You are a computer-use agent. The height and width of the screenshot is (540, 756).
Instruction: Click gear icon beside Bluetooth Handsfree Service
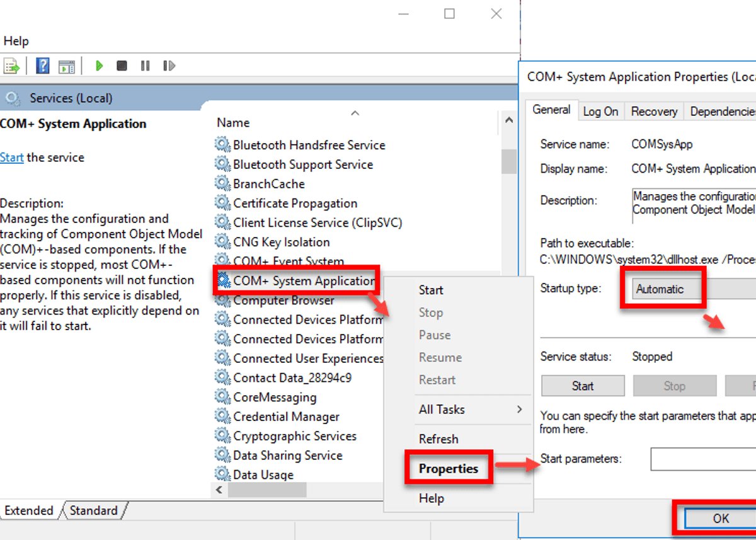pos(223,145)
